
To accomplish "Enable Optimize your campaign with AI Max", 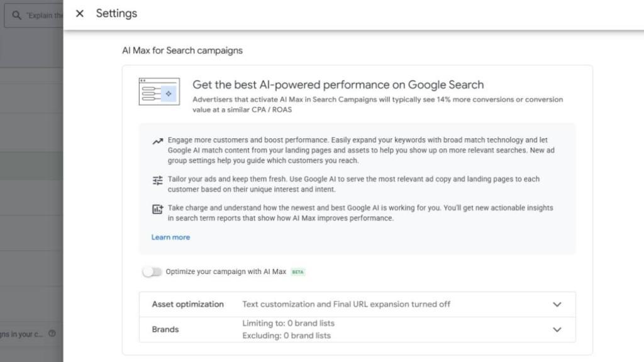I will [x=152, y=271].
